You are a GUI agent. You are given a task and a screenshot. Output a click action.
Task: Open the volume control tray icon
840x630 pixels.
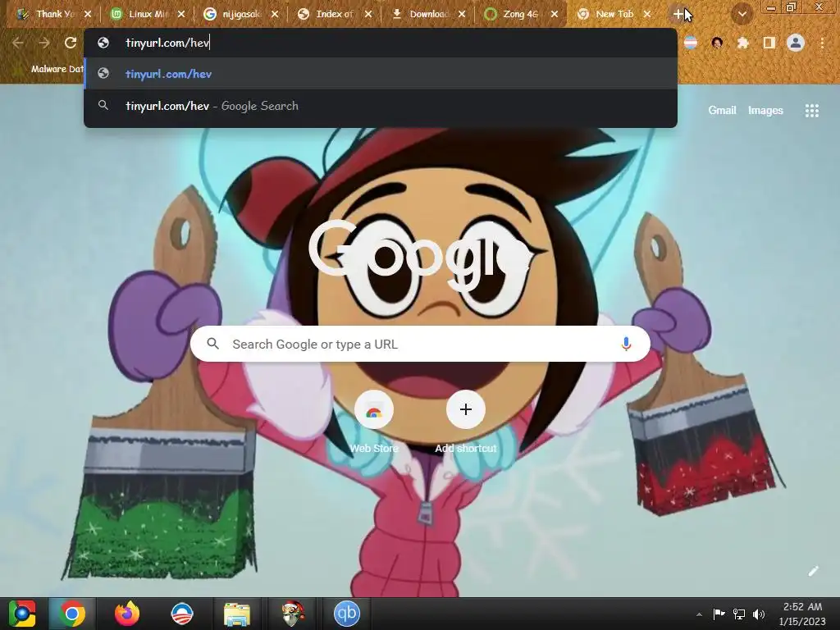tap(759, 614)
